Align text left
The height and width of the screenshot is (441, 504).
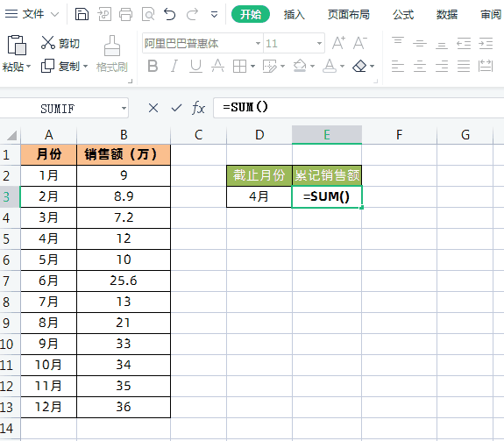click(x=398, y=67)
